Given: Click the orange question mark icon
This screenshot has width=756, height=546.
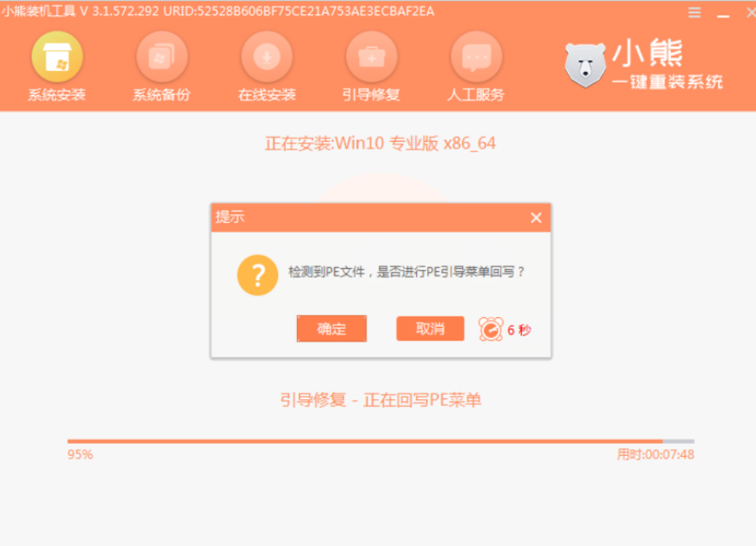Looking at the screenshot, I should tap(257, 274).
